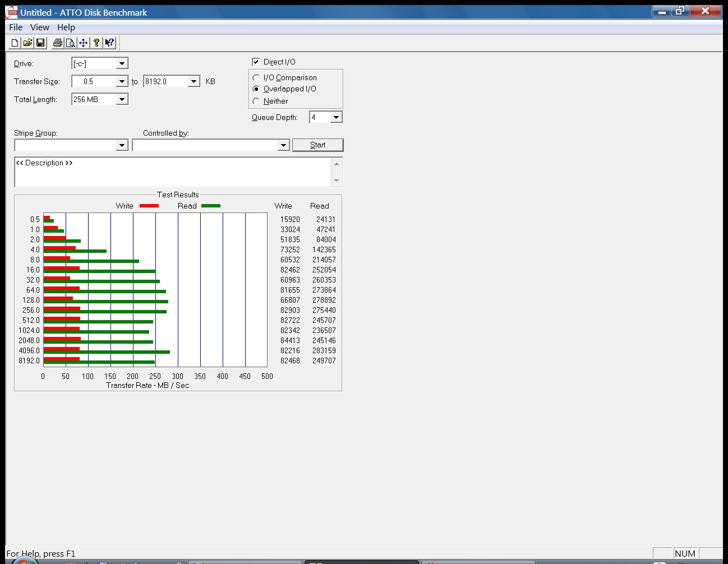Expand the maximum Transfer Size 8192.0 dropdown

pyautogui.click(x=193, y=81)
